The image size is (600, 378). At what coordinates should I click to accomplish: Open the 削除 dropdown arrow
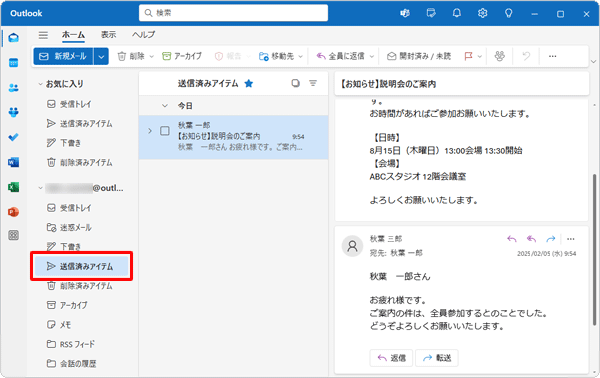coord(152,57)
